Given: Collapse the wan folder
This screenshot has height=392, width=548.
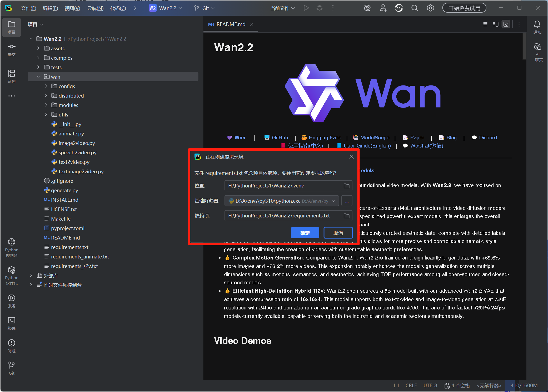Looking at the screenshot, I should pyautogui.click(x=38, y=77).
